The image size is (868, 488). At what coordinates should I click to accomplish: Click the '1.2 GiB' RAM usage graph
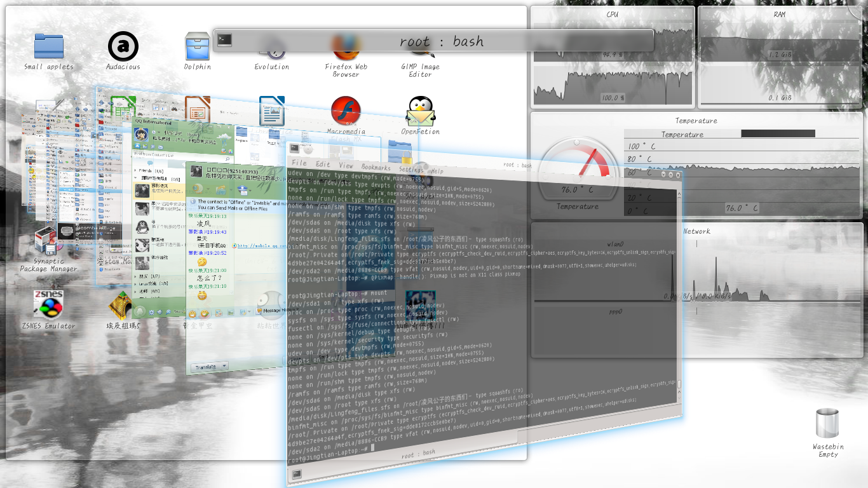[781, 41]
